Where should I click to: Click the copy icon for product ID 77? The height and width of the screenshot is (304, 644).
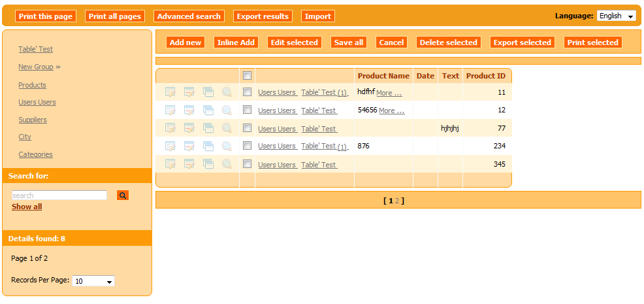tap(208, 128)
